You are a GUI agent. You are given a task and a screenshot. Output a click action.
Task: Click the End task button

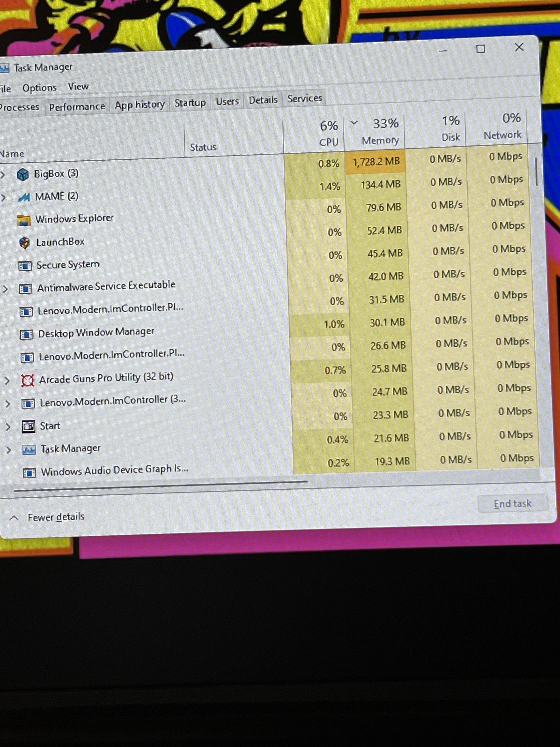coord(512,504)
